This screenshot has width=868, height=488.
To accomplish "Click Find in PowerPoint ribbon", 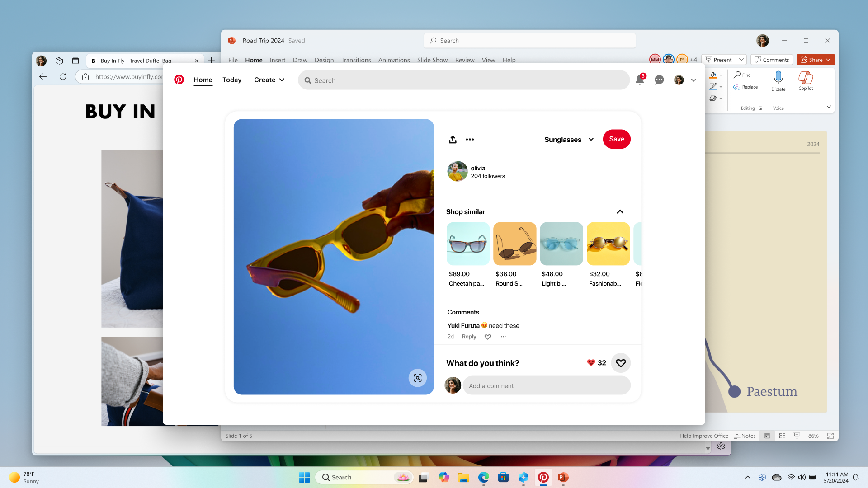I will click(742, 75).
